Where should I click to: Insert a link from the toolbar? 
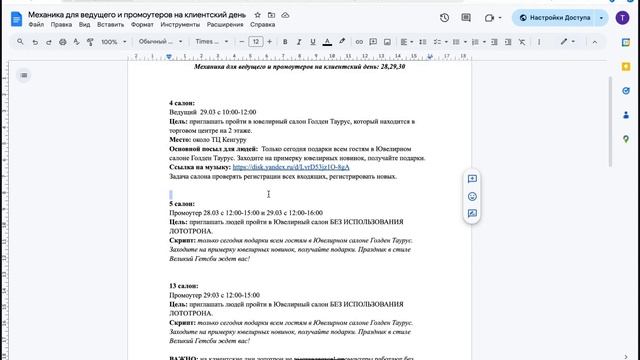359,42
